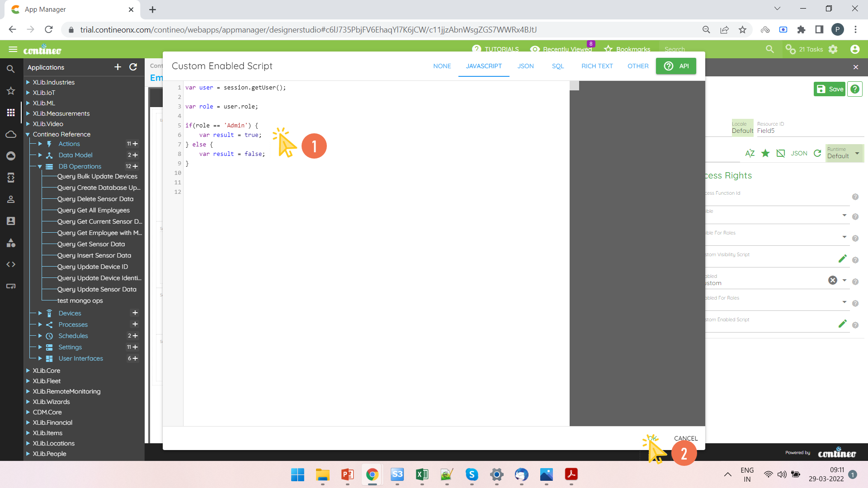Image resolution: width=868 pixels, height=488 pixels.
Task: Select the Applications grid icon in sidebar
Action: pyautogui.click(x=11, y=113)
